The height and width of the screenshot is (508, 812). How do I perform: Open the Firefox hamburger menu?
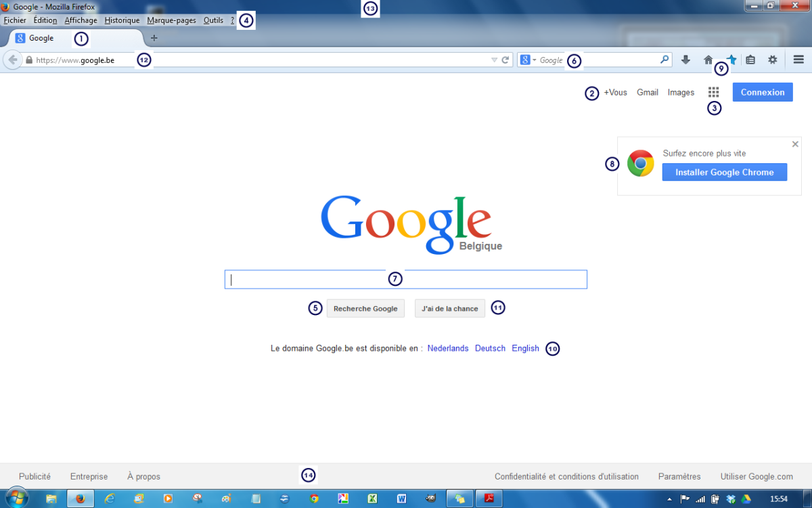pos(798,60)
